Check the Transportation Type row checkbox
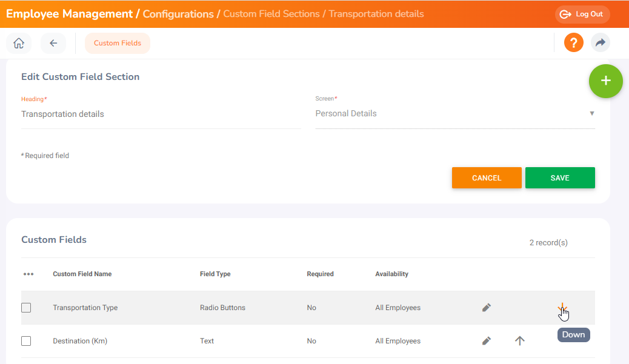The image size is (629, 364). click(x=26, y=308)
